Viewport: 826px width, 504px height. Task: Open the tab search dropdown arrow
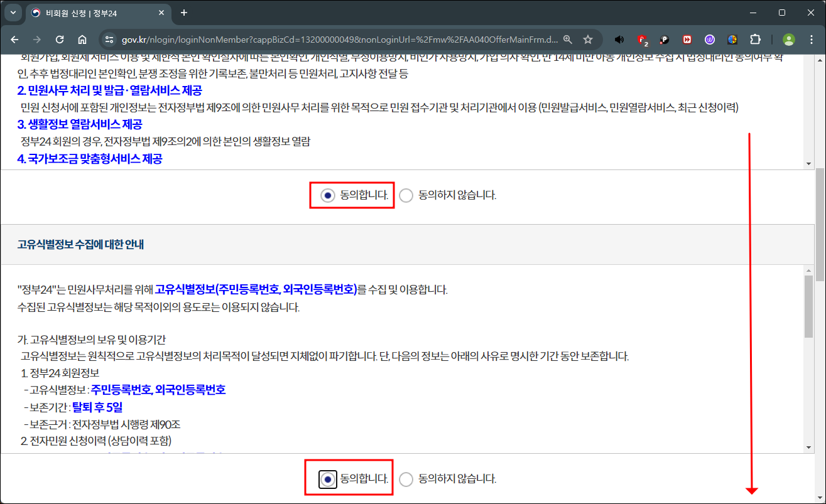tap(13, 13)
